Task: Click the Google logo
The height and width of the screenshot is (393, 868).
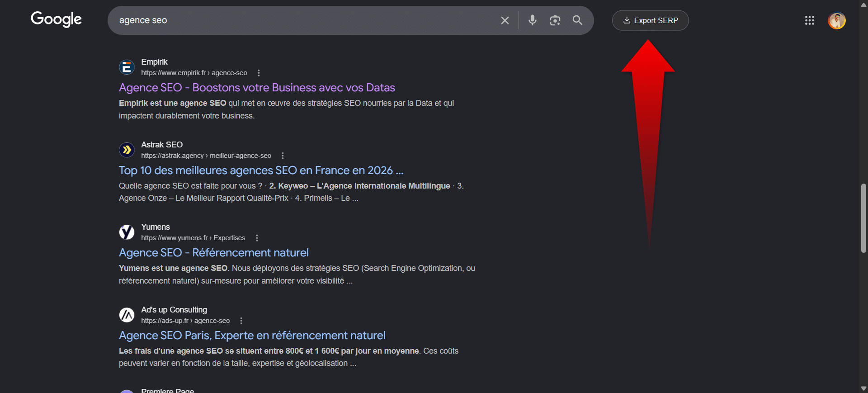Action: (56, 19)
